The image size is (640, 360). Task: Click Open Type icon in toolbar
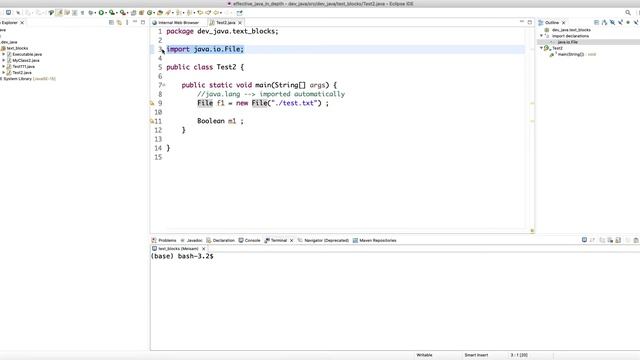pos(160,13)
